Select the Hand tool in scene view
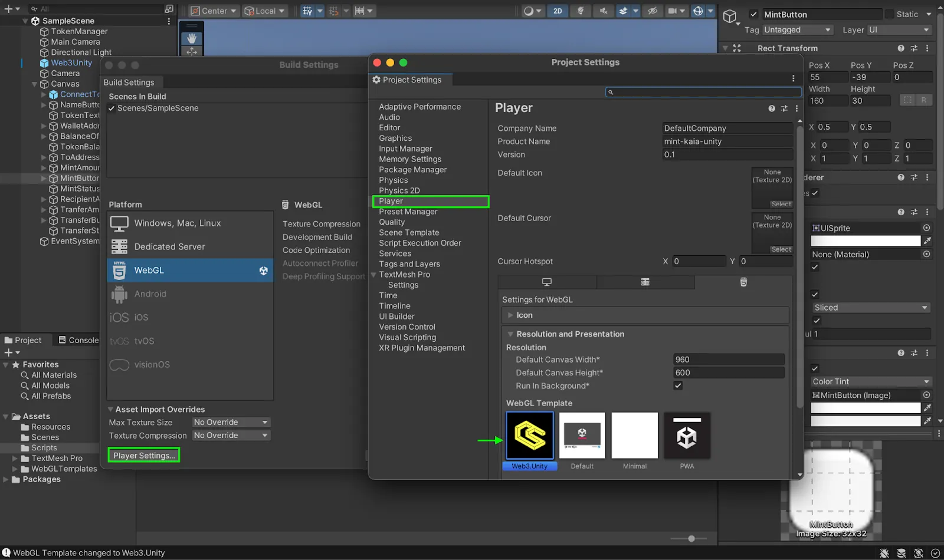 [191, 38]
